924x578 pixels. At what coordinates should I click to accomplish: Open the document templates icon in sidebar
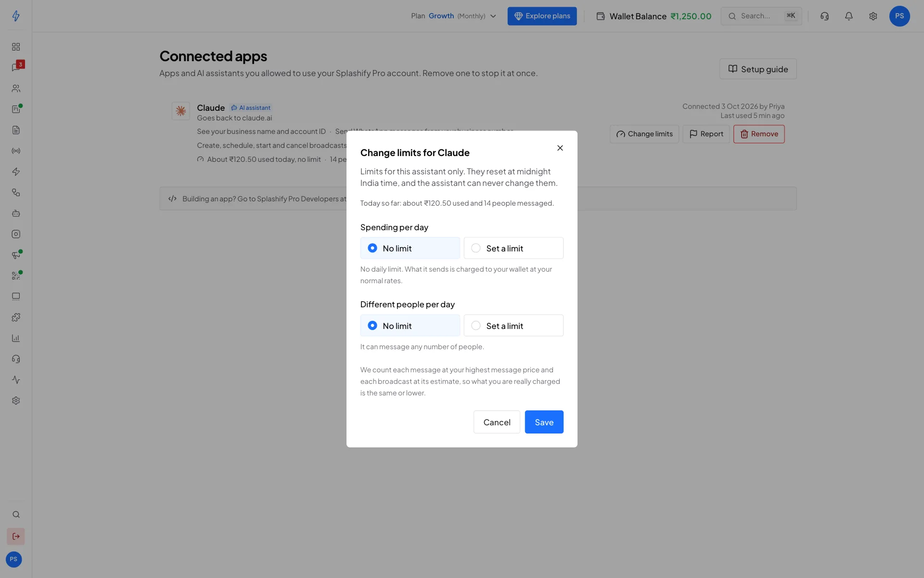[16, 130]
